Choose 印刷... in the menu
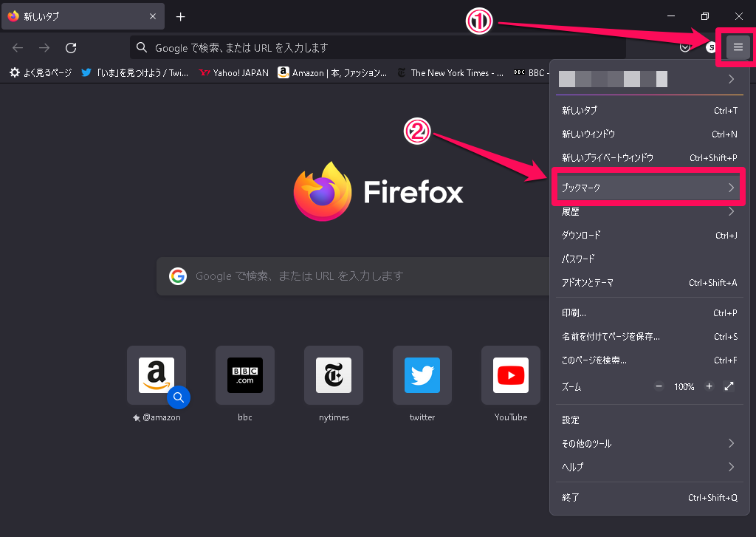 [650, 312]
